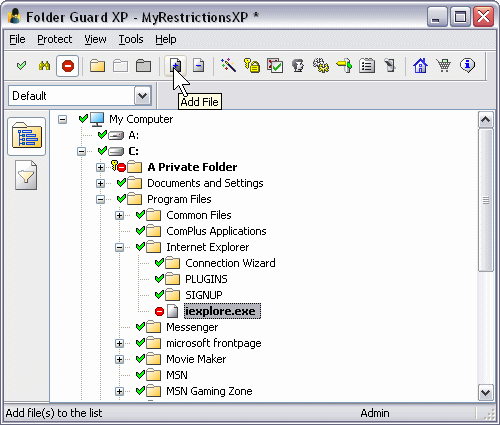The image size is (500, 425).
Task: Expand the Documents and Settings folder
Action: point(100,183)
